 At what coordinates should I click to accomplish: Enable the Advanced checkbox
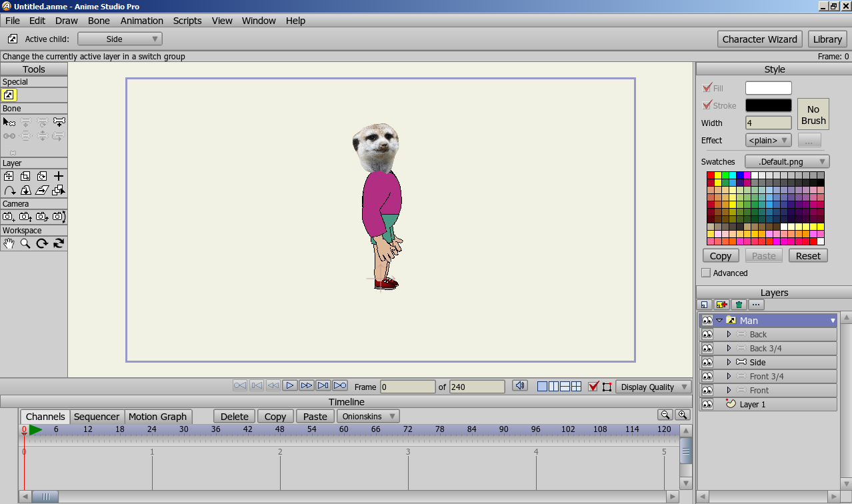[x=706, y=273]
